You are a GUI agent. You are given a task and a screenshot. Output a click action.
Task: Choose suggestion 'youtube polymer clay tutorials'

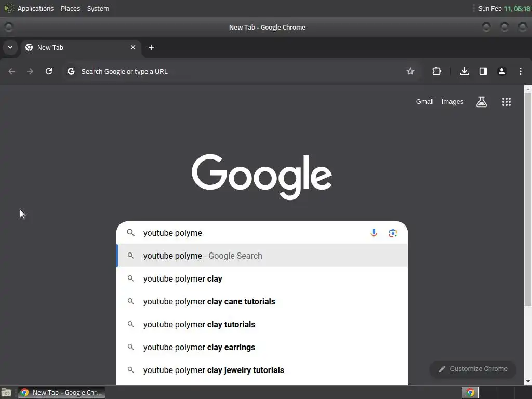tap(262, 324)
